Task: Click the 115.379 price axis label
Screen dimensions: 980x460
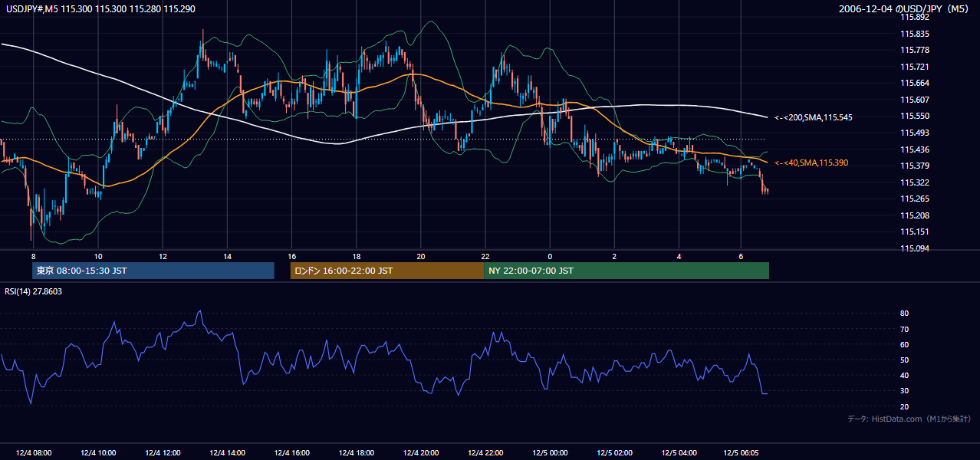Action: [914, 166]
